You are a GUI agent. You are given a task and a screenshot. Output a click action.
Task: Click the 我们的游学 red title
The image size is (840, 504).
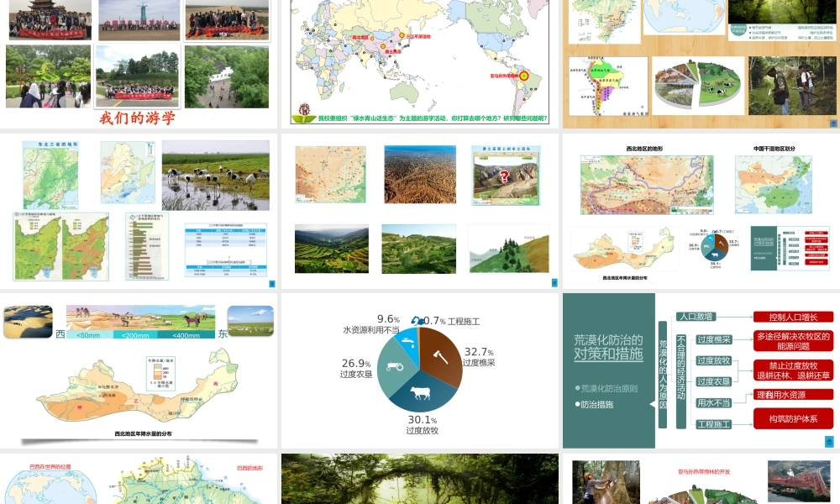pyautogui.click(x=138, y=118)
